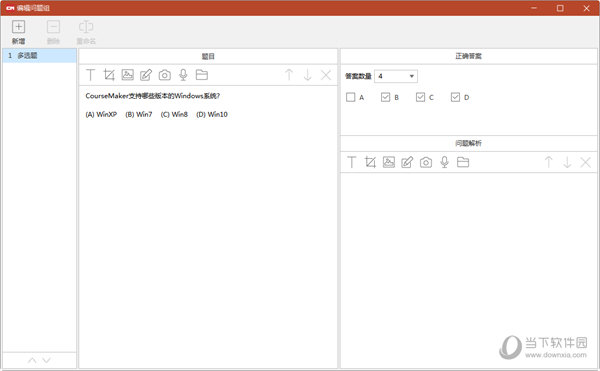Insert screen crop in analysis panel
The width and height of the screenshot is (600, 371).
pos(370,162)
